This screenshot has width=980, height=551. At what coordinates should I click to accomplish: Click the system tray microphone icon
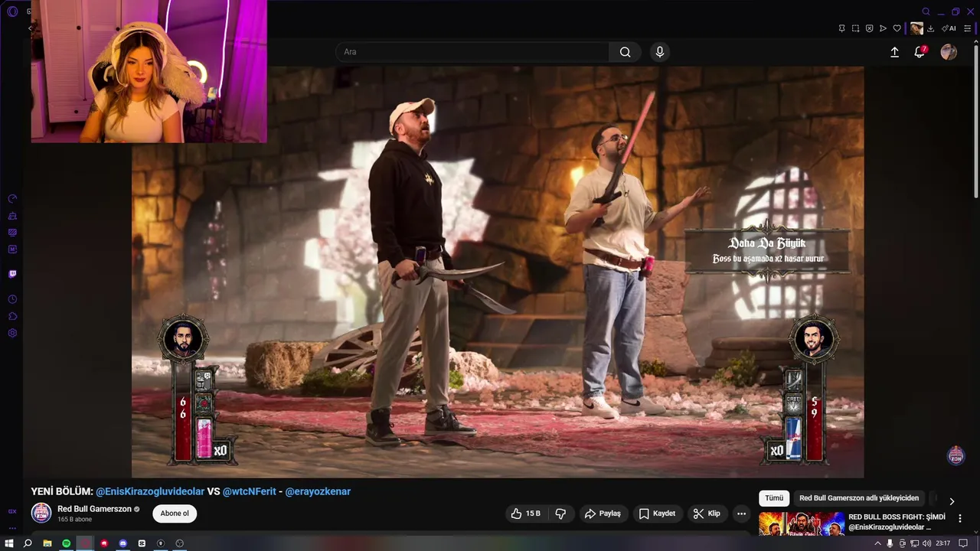(890, 543)
